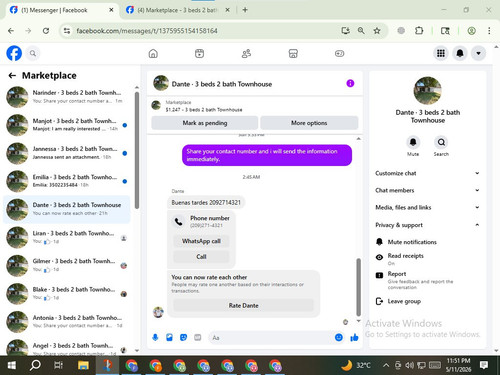Click the Leave group icon
Viewport: 500px width, 375px height.
coord(379,301)
